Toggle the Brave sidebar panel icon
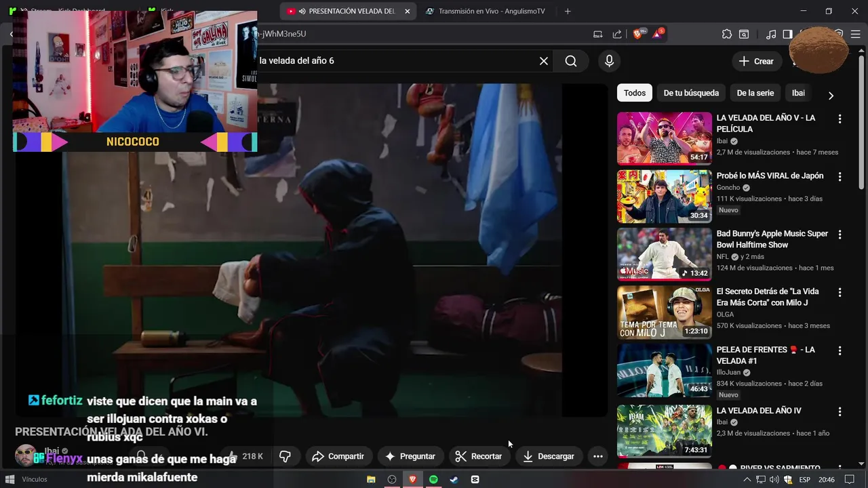The image size is (868, 488). [787, 34]
